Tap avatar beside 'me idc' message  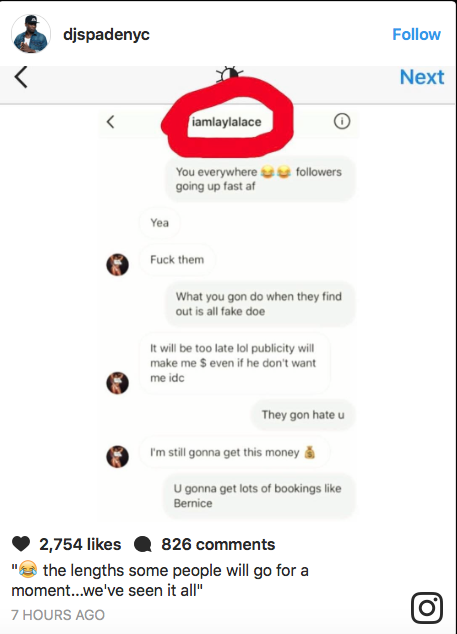pyautogui.click(x=117, y=383)
